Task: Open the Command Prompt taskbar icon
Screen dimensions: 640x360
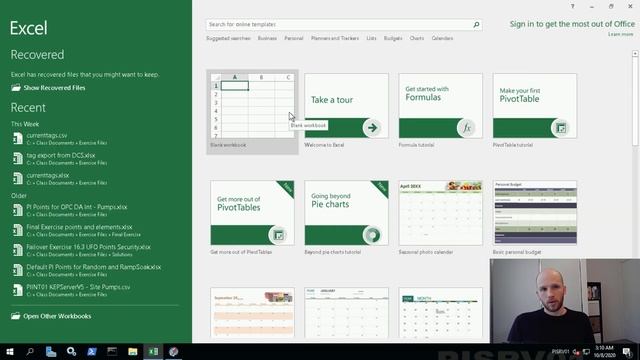Action: (x=112, y=351)
